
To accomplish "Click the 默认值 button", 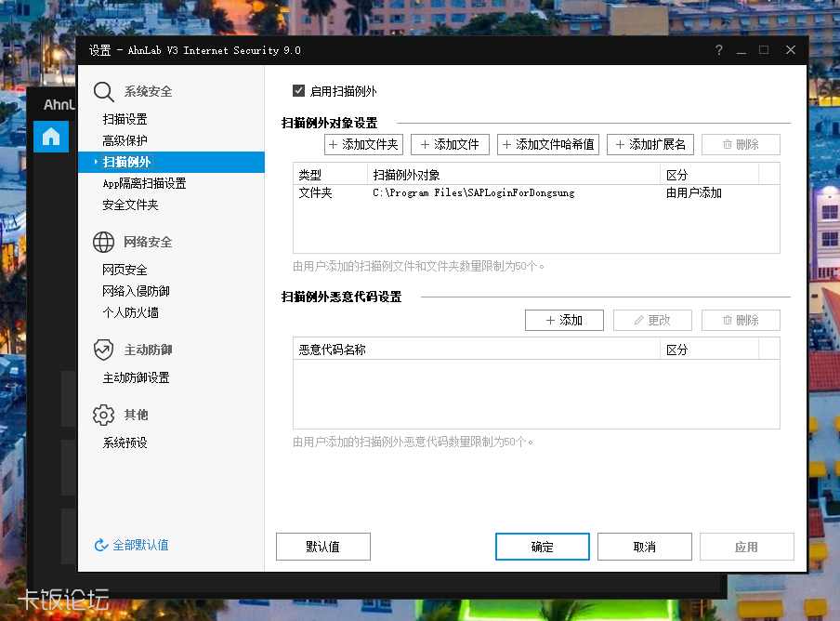I will 322,547.
